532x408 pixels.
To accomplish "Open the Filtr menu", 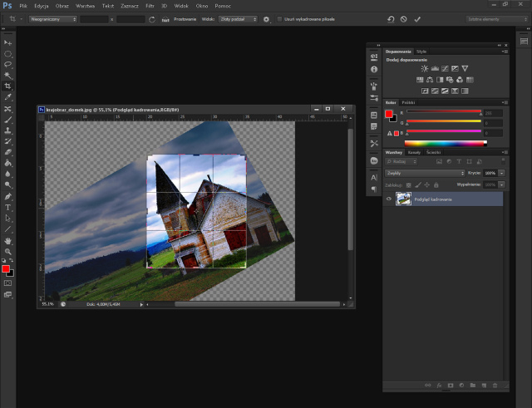I will click(150, 6).
